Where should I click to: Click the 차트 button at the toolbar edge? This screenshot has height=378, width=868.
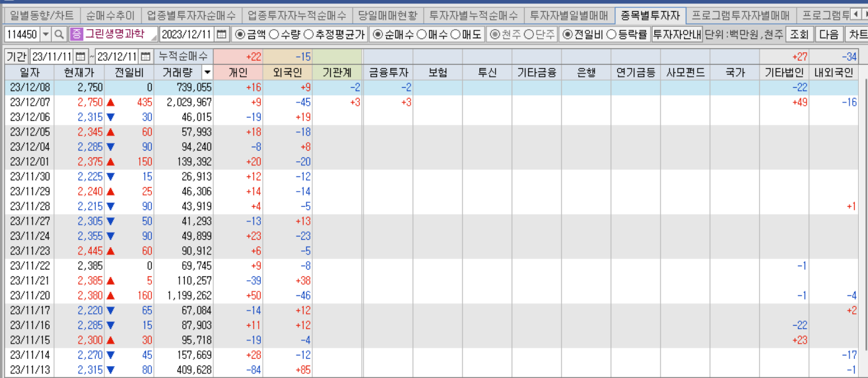pyautogui.click(x=857, y=34)
